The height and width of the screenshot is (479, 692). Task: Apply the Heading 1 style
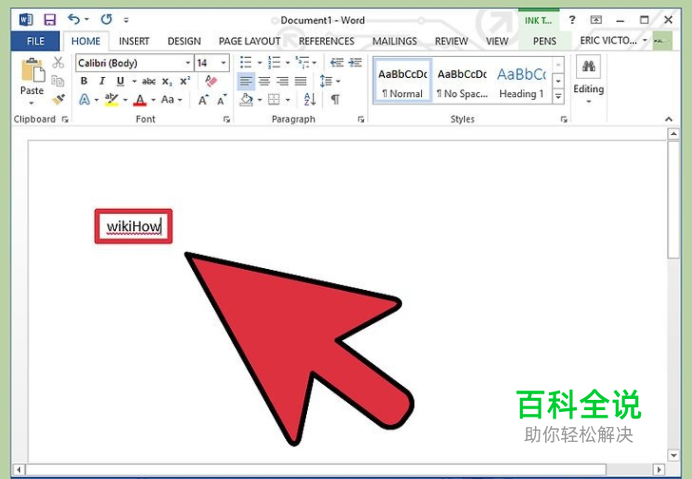pos(521,81)
